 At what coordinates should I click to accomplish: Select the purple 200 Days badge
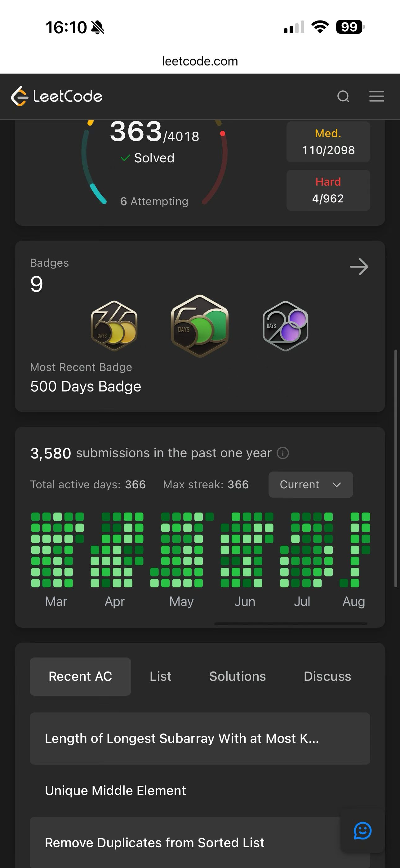pos(286,326)
